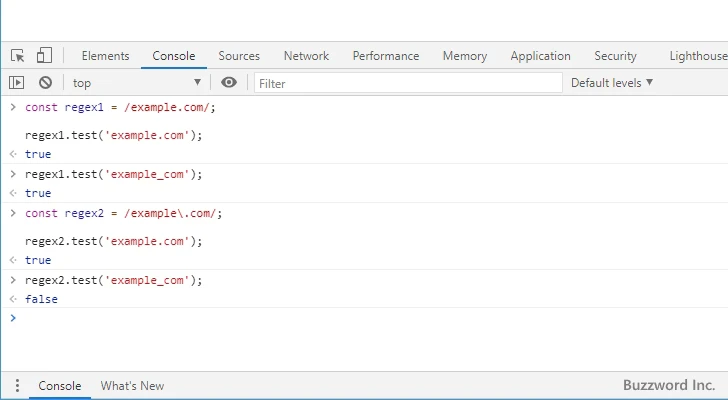This screenshot has height=400, width=728.
Task: Activate the inspect element picker icon
Action: click(x=18, y=56)
